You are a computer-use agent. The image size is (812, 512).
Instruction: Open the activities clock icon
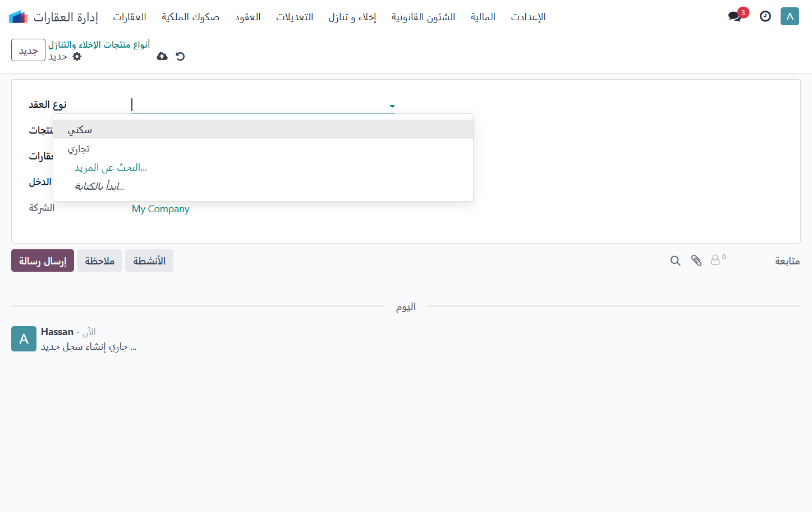pyautogui.click(x=765, y=16)
